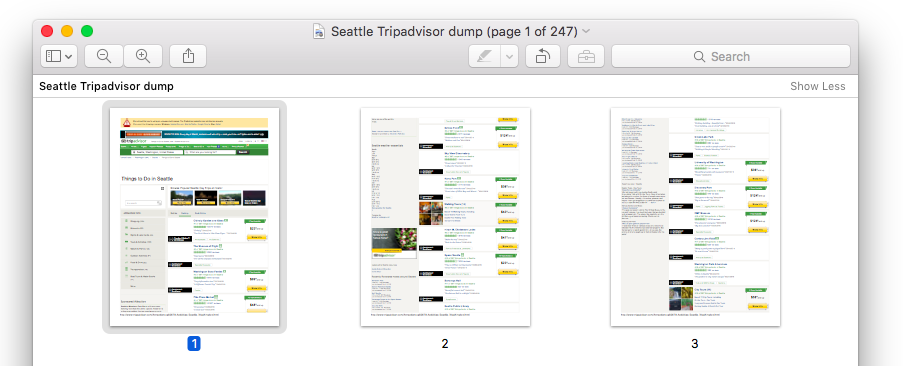Click the window title text
This screenshot has width=903, height=366.
454,32
